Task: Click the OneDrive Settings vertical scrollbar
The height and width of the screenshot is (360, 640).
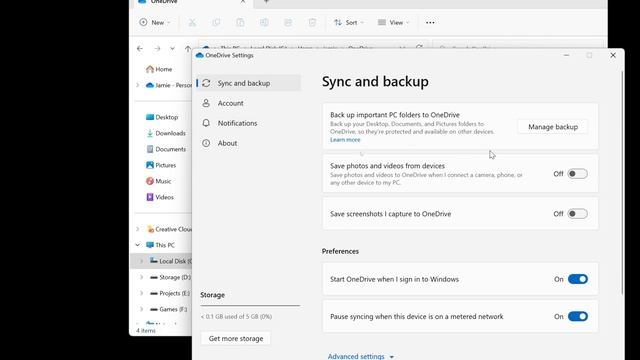Action: tap(622, 182)
